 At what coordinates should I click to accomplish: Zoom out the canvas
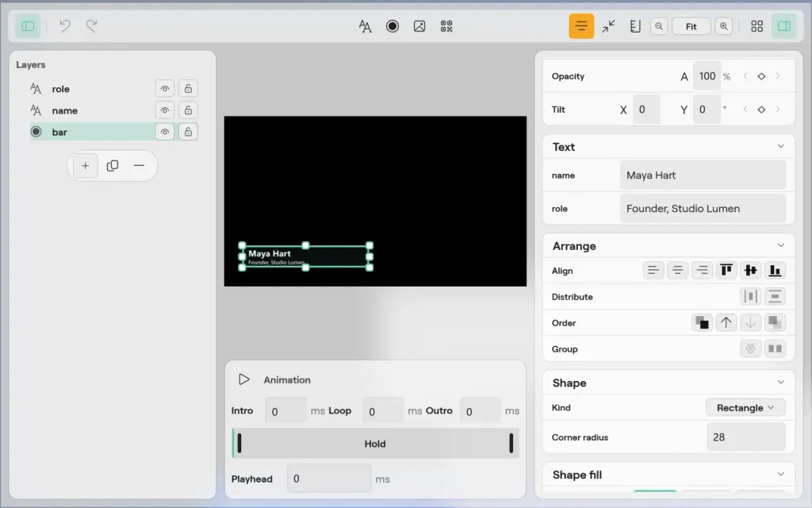tap(659, 26)
